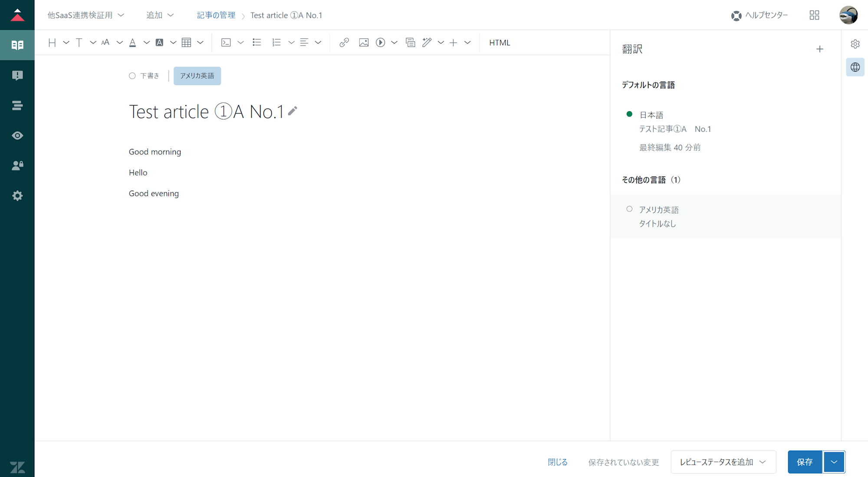The image size is (868, 477).
Task: Go to 記事の管理 breadcrumb link
Action: 216,15
